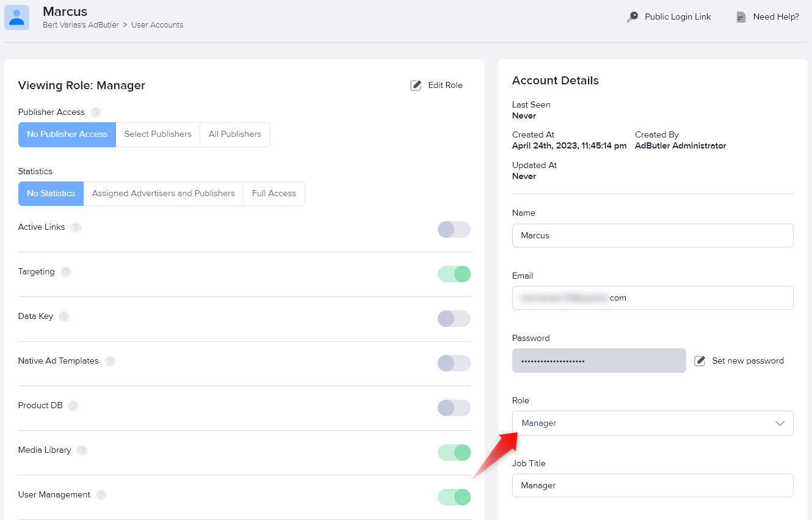The width and height of the screenshot is (812, 520).
Task: Click Set new password text
Action: [x=748, y=361]
